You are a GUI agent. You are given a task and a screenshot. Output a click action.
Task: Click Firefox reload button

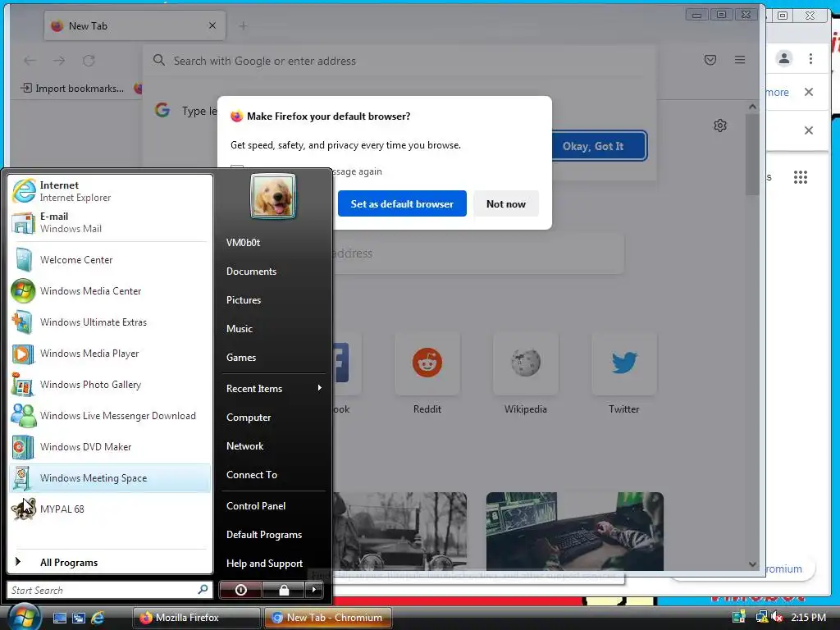[89, 61]
